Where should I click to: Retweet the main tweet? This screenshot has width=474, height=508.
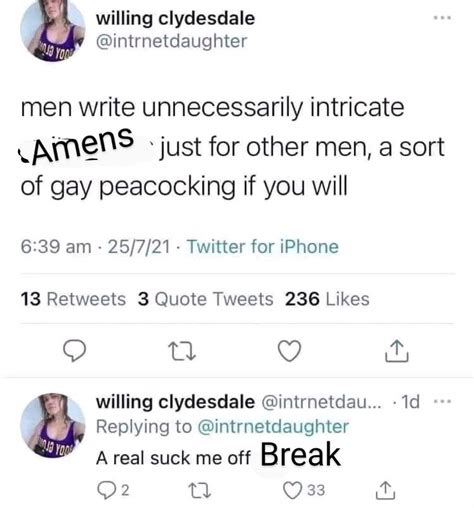click(x=182, y=351)
